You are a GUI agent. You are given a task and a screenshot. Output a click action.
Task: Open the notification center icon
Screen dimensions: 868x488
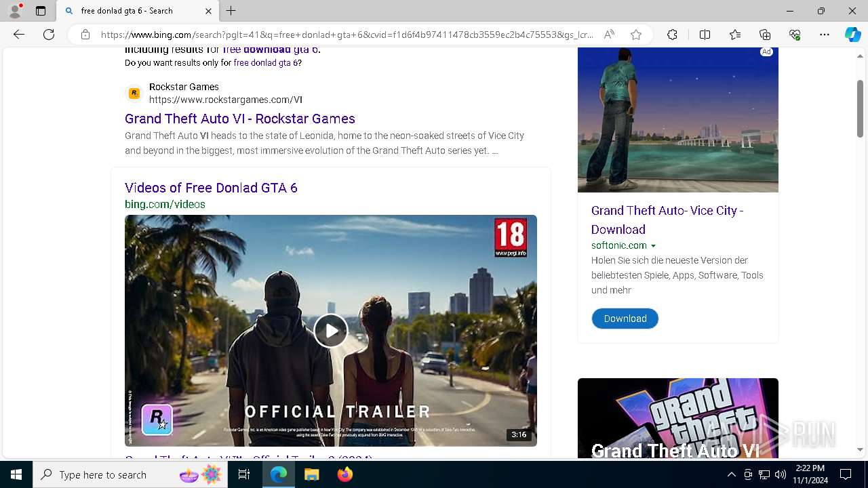[x=846, y=474]
